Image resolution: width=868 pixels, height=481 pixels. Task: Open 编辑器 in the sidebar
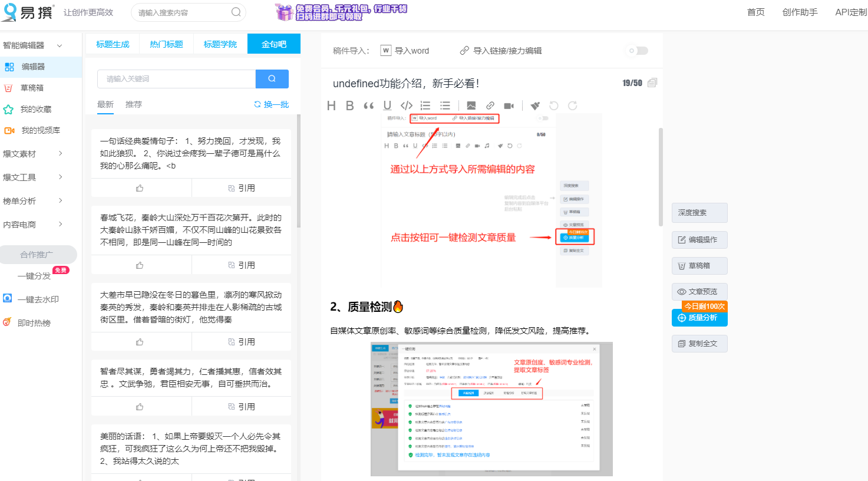point(41,67)
